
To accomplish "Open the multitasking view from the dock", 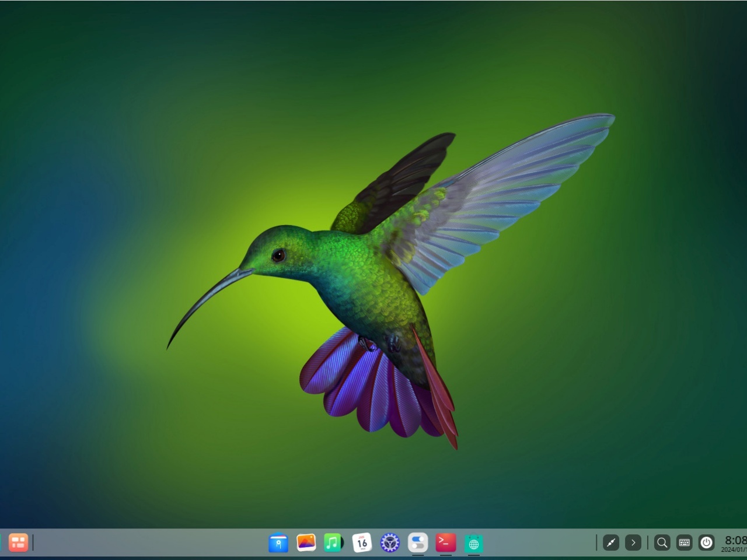I will 18,542.
